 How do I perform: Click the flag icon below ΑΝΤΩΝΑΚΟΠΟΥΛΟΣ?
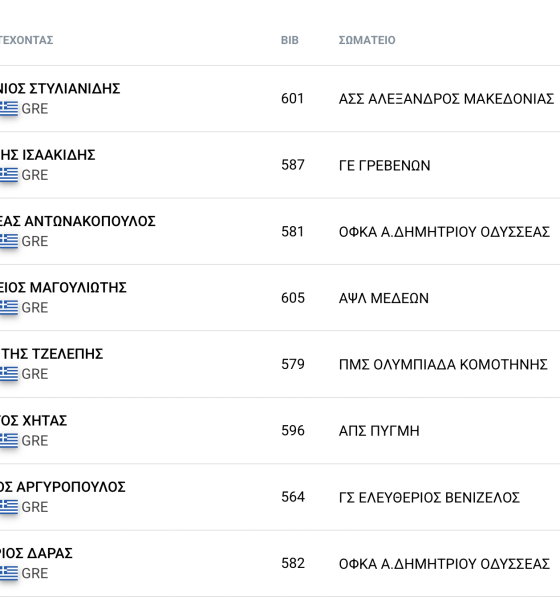click(x=9, y=241)
